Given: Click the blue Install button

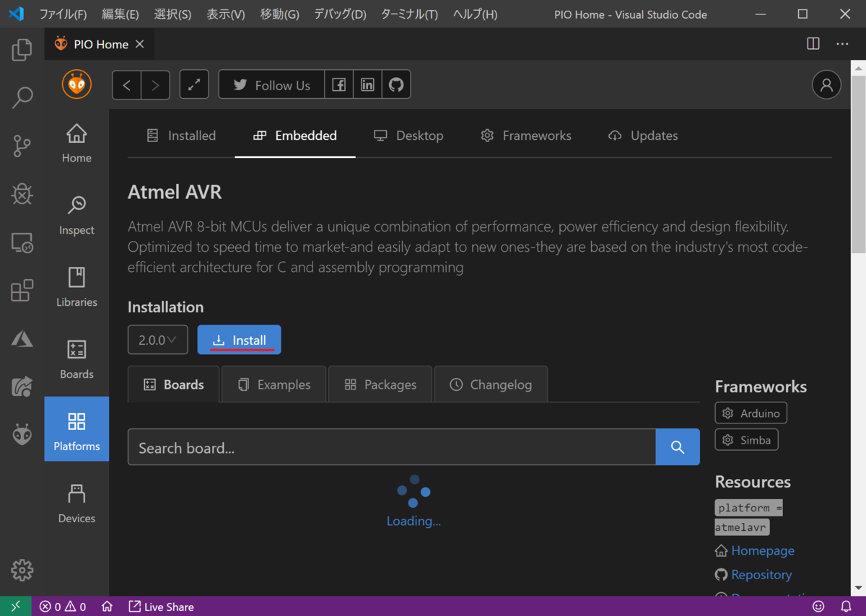Looking at the screenshot, I should point(239,340).
